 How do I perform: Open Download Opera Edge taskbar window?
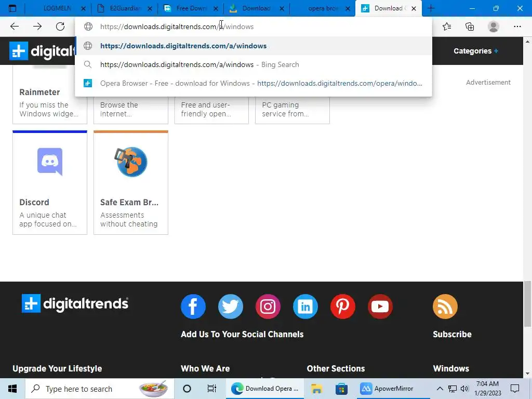(x=264, y=389)
